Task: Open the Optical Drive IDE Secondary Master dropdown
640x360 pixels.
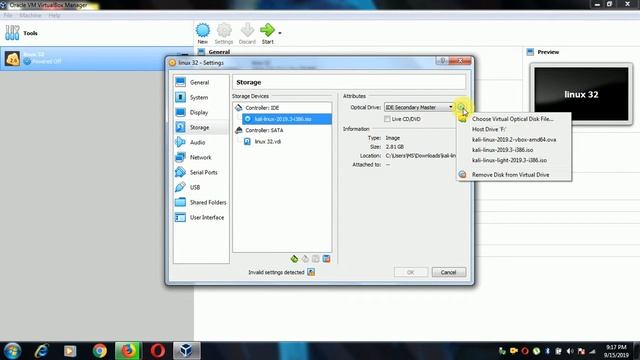Action: click(x=419, y=107)
